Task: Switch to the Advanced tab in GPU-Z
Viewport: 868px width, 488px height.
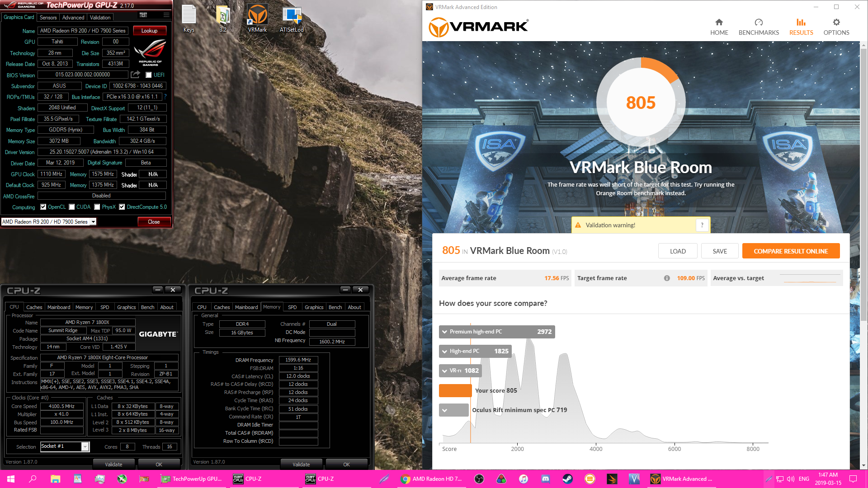Action: coord(73,17)
